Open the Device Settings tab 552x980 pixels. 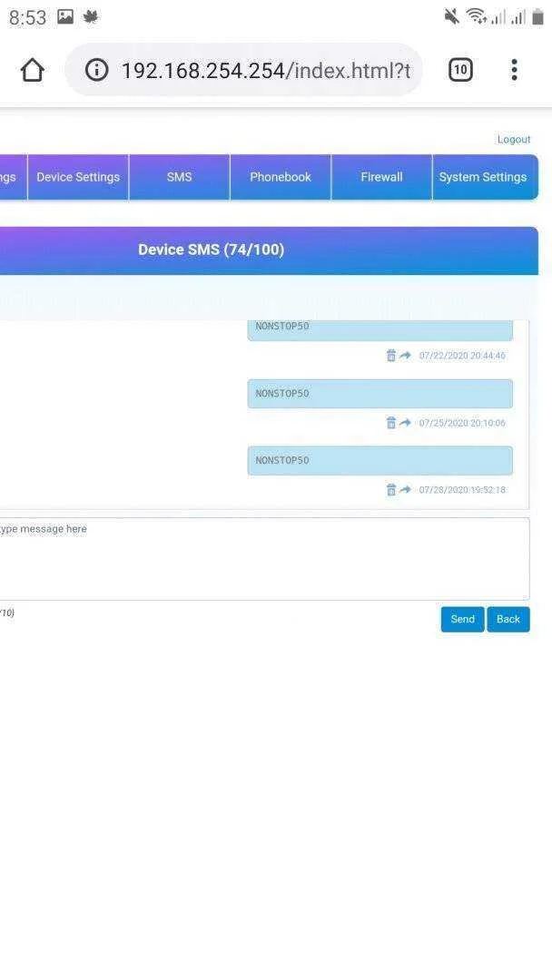click(x=78, y=177)
